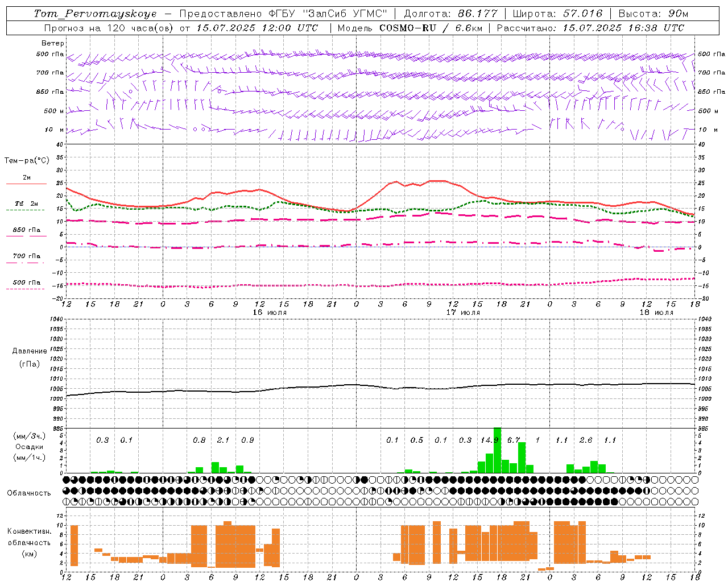Click the 0.9 precipitation total
This screenshot has width=728, height=582.
(x=247, y=440)
